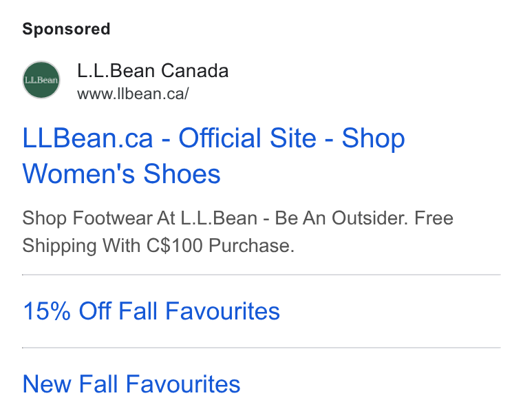Open the New Fall Favourites sitelink
The width and height of the screenshot is (523, 420).
tap(131, 384)
